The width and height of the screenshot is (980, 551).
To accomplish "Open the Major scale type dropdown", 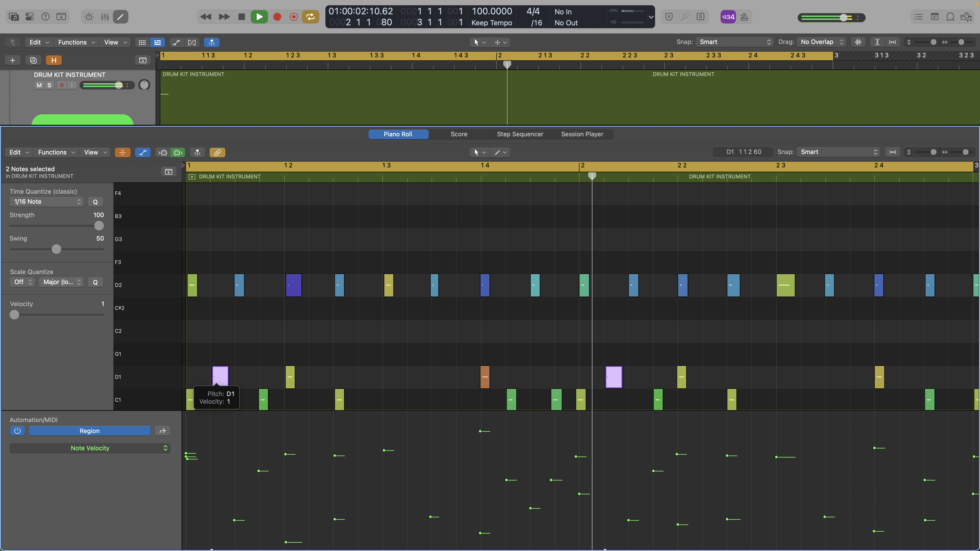I will click(x=61, y=282).
